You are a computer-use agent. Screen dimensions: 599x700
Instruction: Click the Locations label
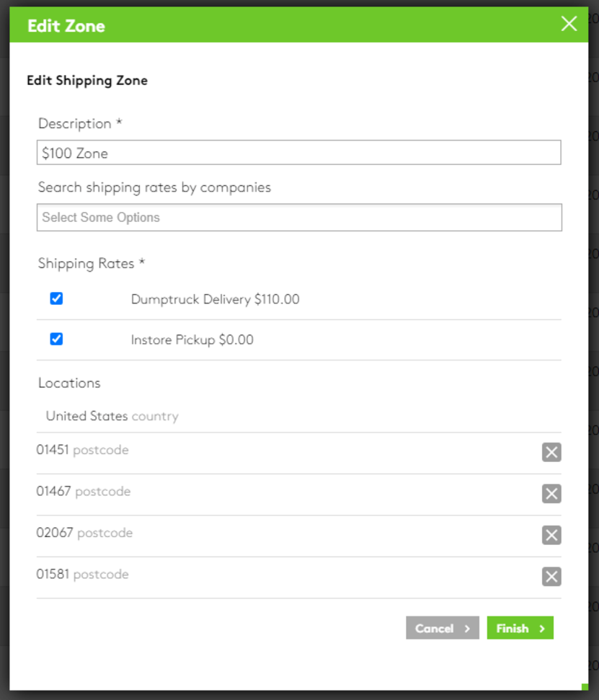point(69,383)
